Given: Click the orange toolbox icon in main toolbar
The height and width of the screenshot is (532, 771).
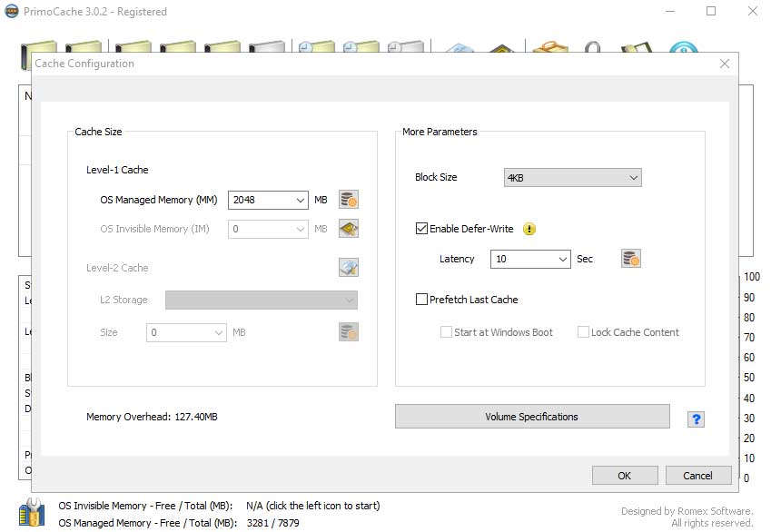Looking at the screenshot, I should coord(550,46).
